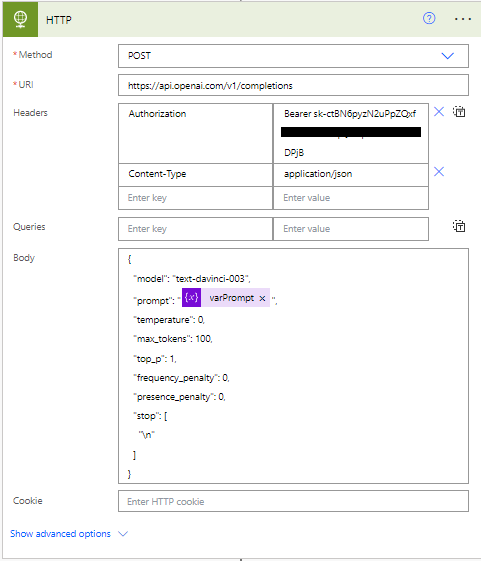This screenshot has height=561, width=481.
Task: Click the "\n" stop value line
Action: point(147,435)
